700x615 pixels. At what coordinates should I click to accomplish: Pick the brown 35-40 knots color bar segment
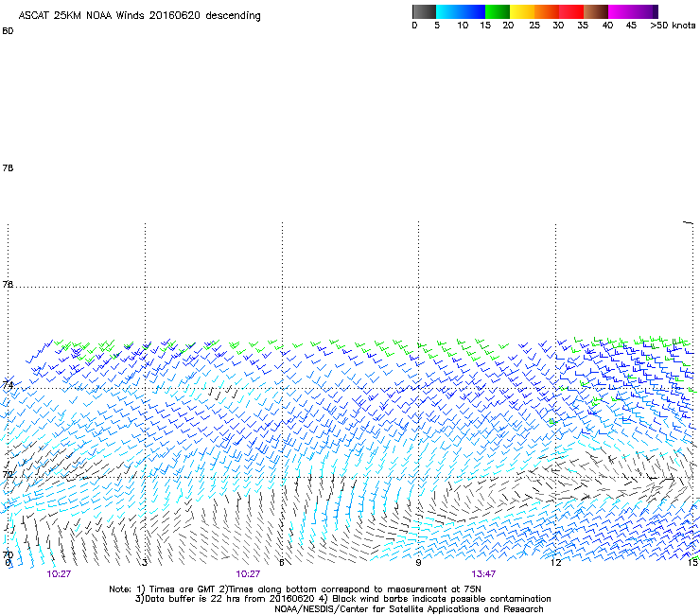point(596,11)
